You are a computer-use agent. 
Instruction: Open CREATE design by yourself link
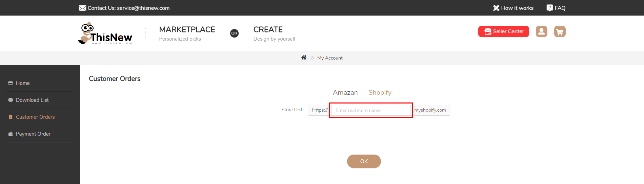point(275,33)
